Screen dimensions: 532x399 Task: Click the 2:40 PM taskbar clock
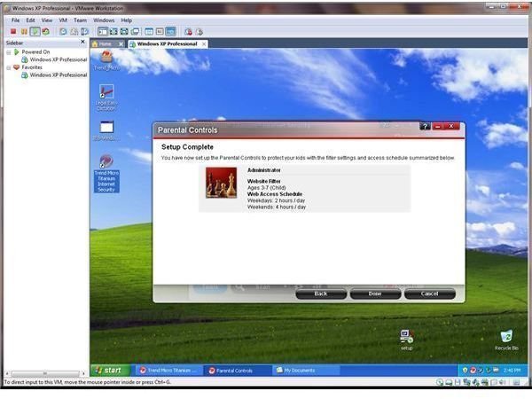point(512,370)
